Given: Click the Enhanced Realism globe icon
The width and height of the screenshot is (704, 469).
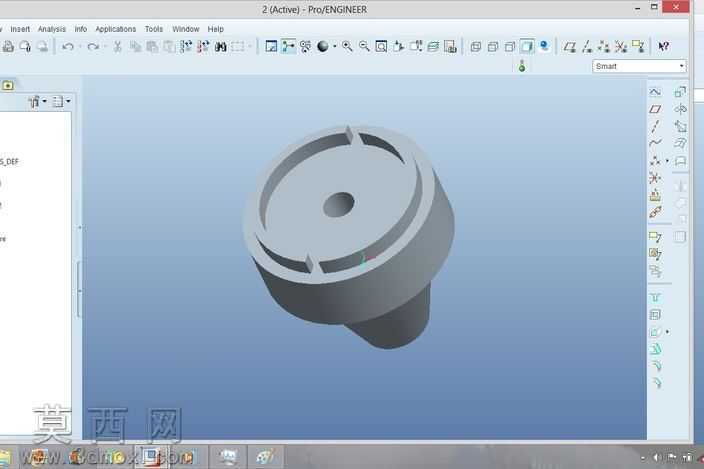Looking at the screenshot, I should coord(544,46).
